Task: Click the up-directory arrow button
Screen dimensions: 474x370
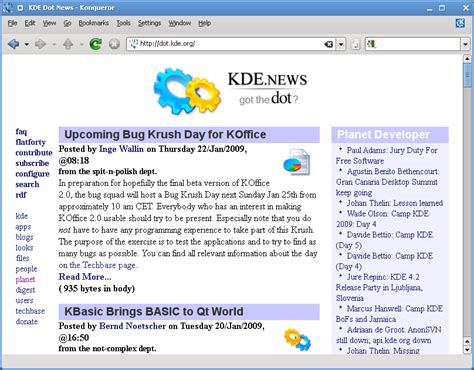Action: pyautogui.click(x=68, y=44)
